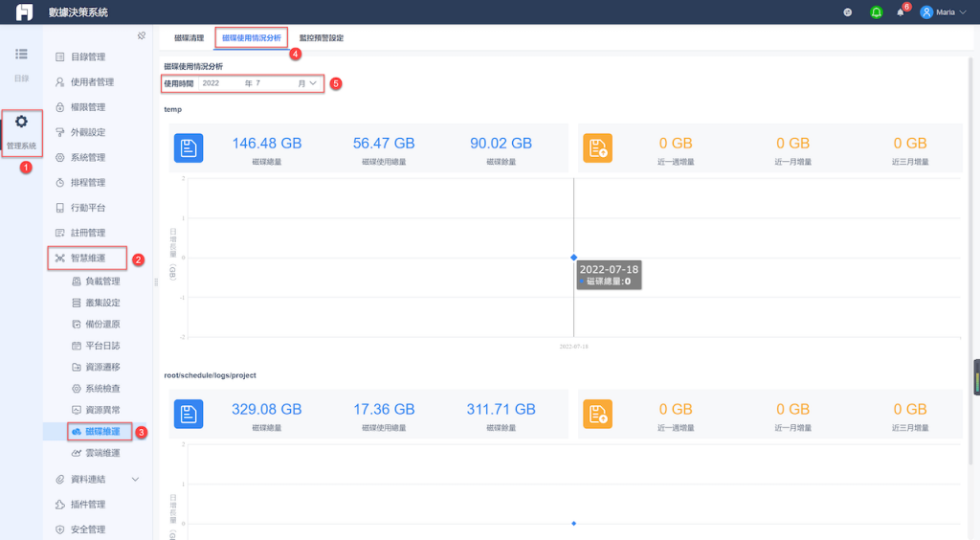This screenshot has height=540, width=980.
Task: Click the 56.47 GB disk used value
Action: coord(384,143)
